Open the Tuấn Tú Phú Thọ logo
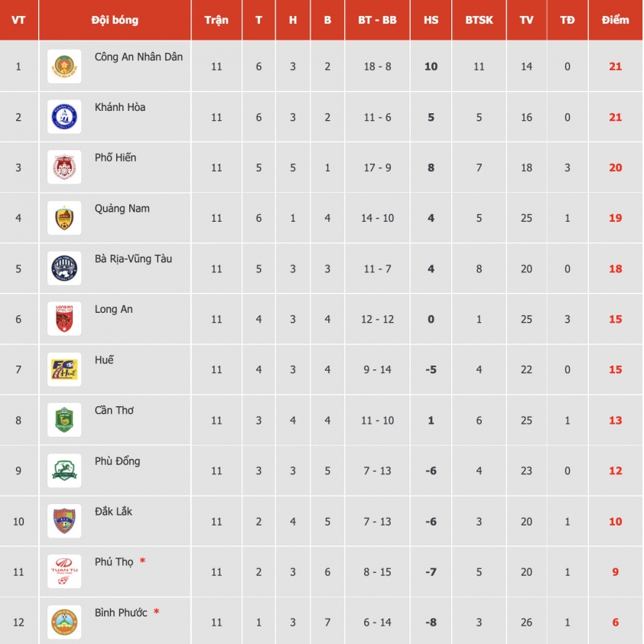644x644 pixels. click(64, 571)
